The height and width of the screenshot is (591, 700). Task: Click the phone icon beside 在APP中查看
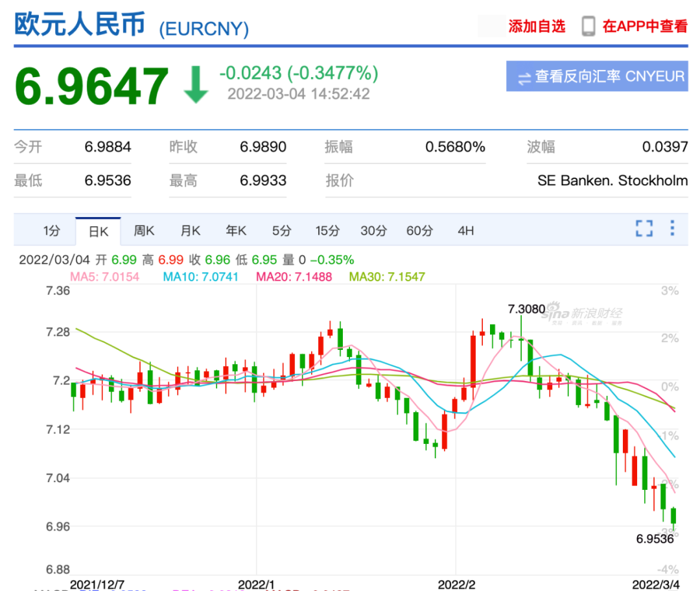click(x=587, y=27)
